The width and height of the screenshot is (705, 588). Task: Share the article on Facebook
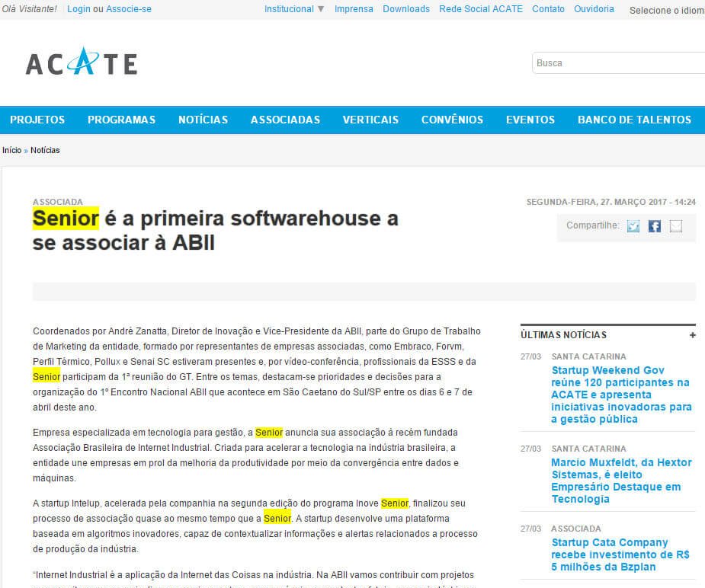click(655, 226)
